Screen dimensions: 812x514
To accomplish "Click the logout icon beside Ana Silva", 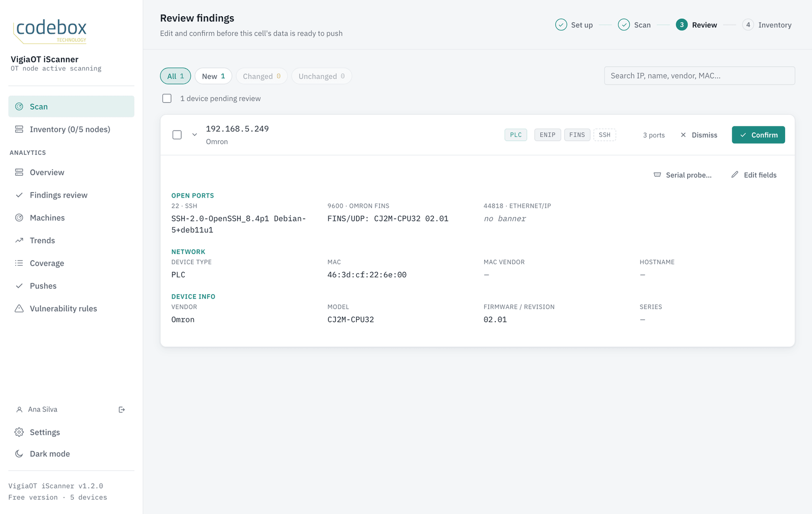I will pyautogui.click(x=122, y=409).
